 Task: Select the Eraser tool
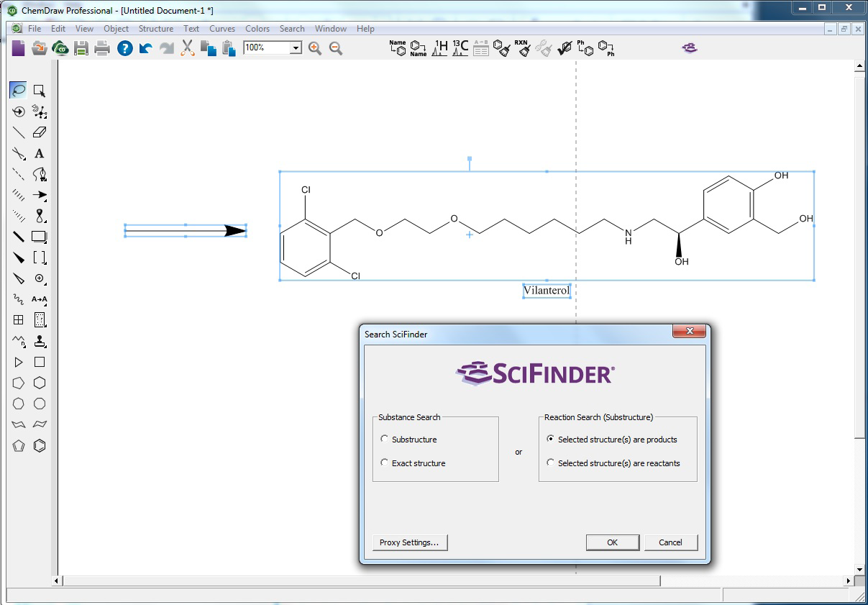click(40, 132)
